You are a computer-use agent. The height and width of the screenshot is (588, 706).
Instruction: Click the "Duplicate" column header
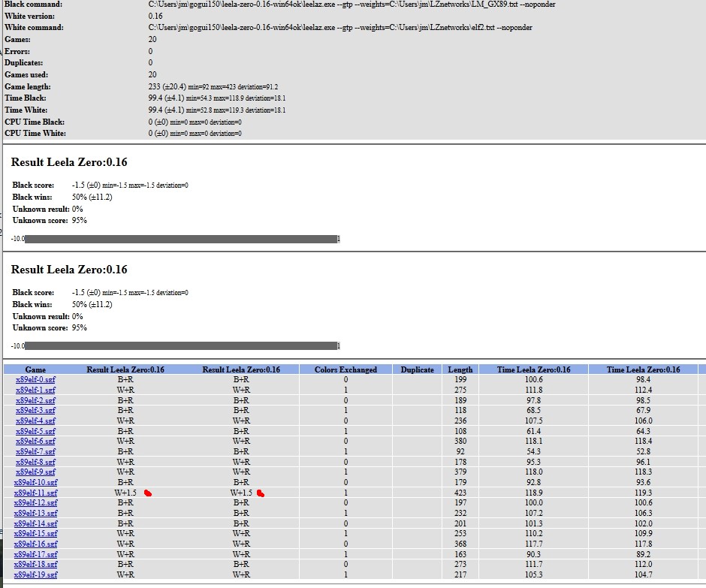click(418, 369)
